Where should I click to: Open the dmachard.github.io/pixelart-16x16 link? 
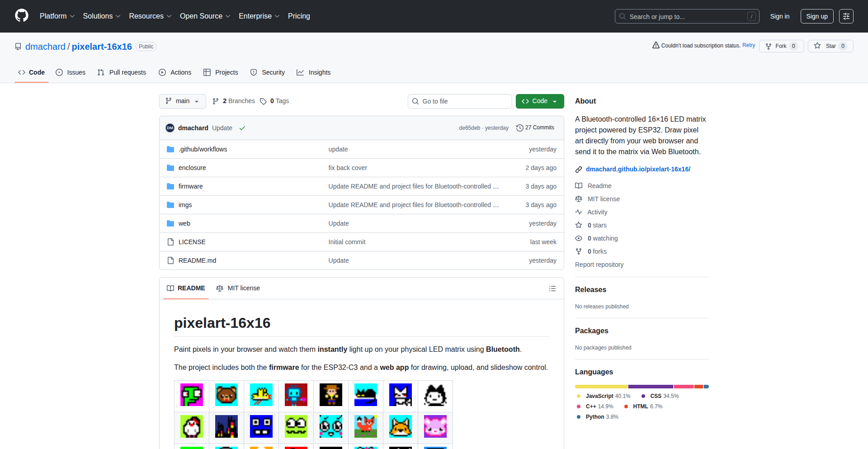point(638,169)
